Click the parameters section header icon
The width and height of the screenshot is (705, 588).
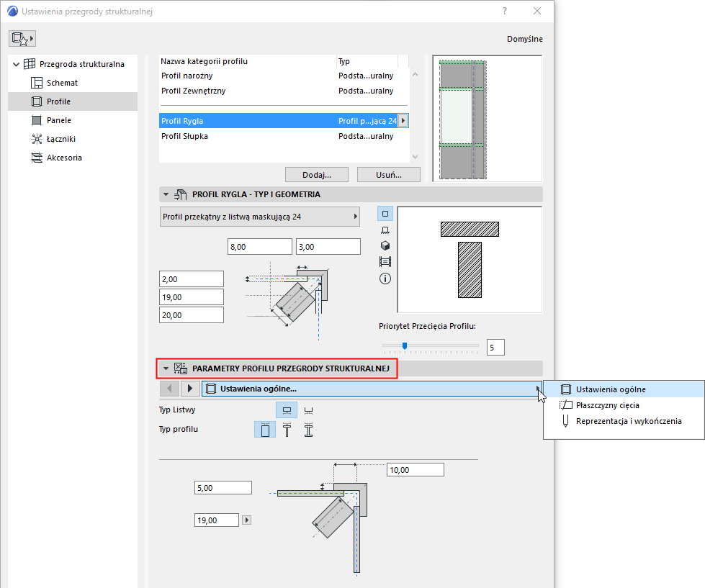pyautogui.click(x=181, y=368)
